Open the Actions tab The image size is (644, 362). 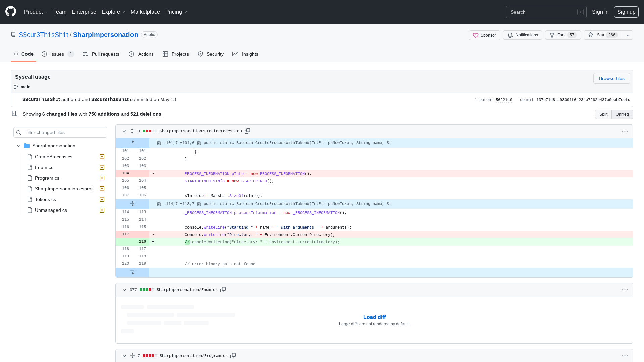[141, 54]
